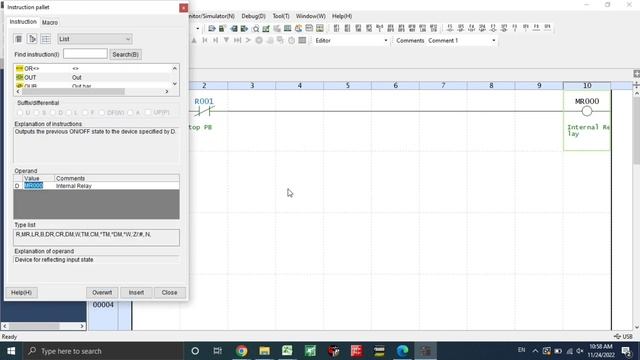Click the SF4 contact toolbar icon

pyautogui.click(x=482, y=28)
